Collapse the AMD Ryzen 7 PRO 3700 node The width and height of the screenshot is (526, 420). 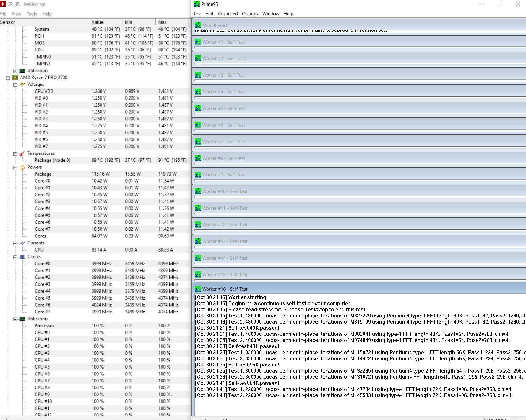8,78
